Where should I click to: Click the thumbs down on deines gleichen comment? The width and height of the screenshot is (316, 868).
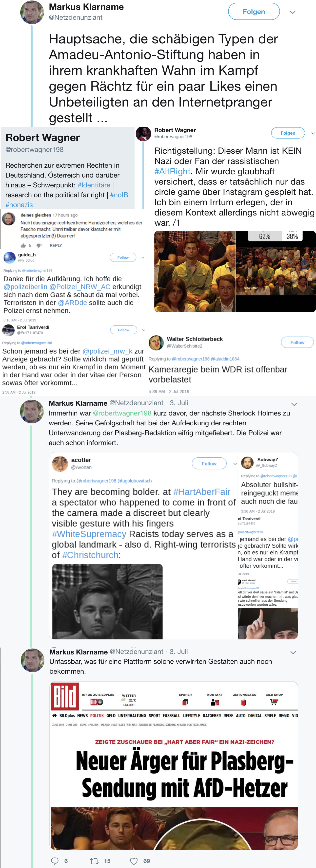click(x=39, y=245)
